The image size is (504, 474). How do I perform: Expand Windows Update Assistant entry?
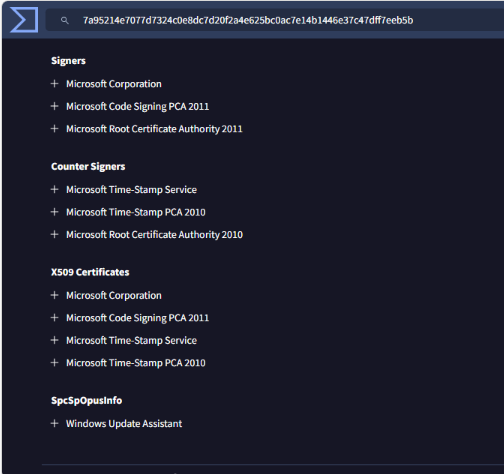pyautogui.click(x=55, y=423)
